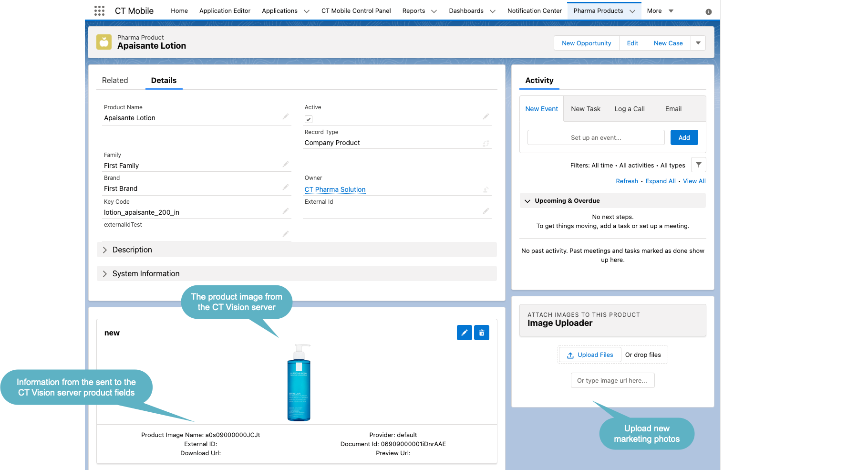868x470 pixels.
Task: Click the pencil icon on the product image card
Action: click(464, 333)
